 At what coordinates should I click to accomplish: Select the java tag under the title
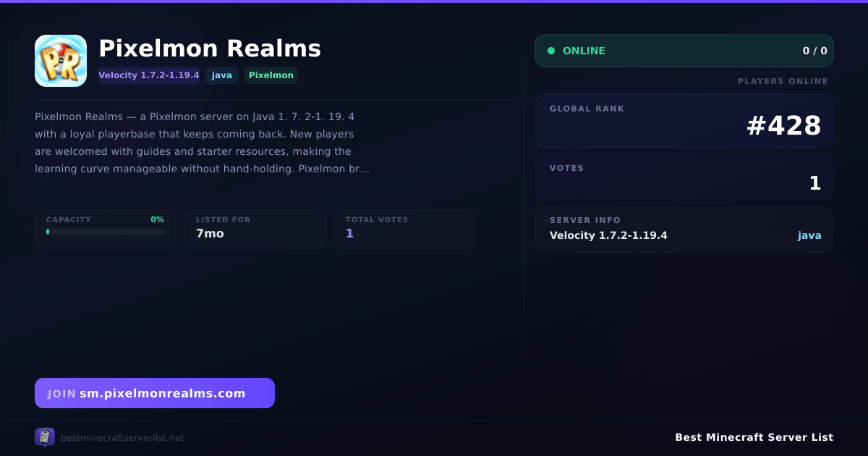[x=222, y=75]
